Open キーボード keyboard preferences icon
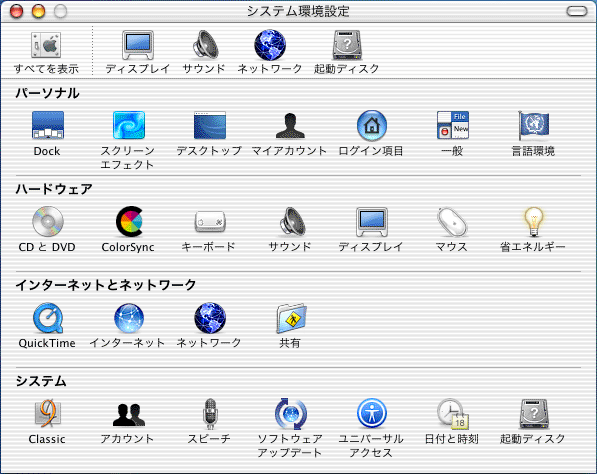 210,222
